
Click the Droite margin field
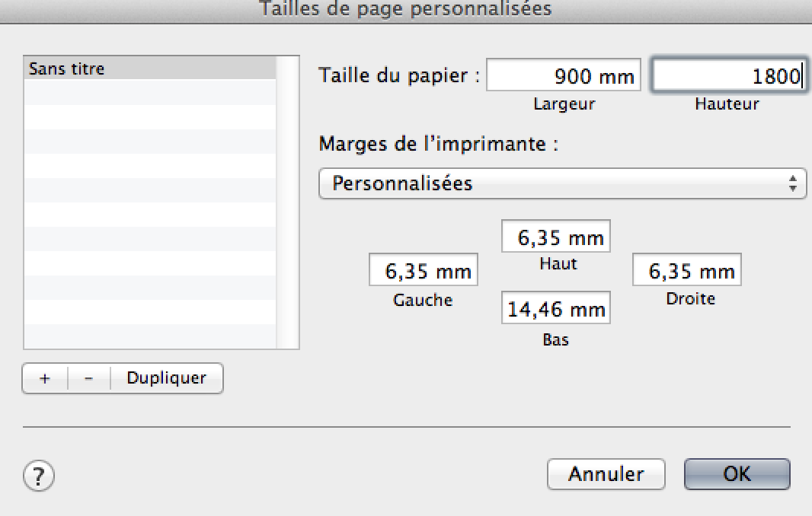(x=686, y=271)
